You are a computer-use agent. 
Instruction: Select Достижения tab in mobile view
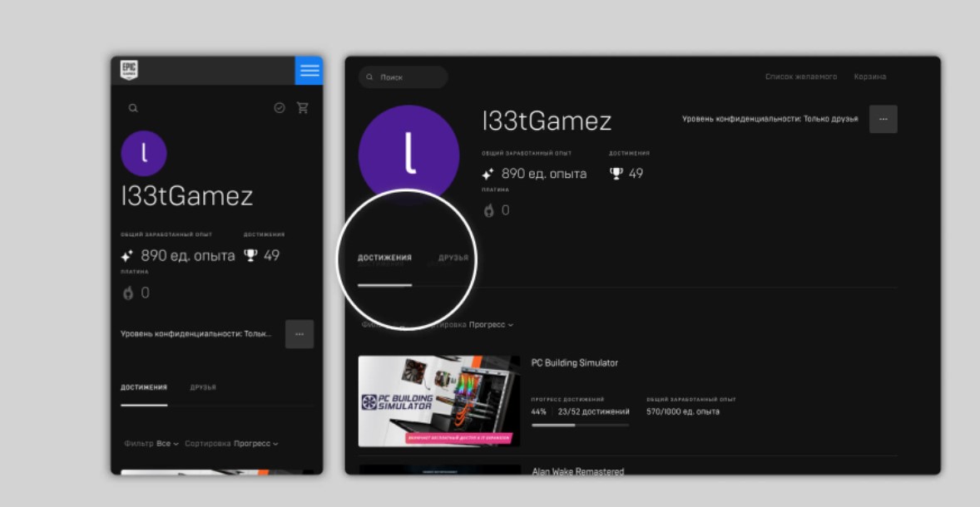(x=144, y=387)
